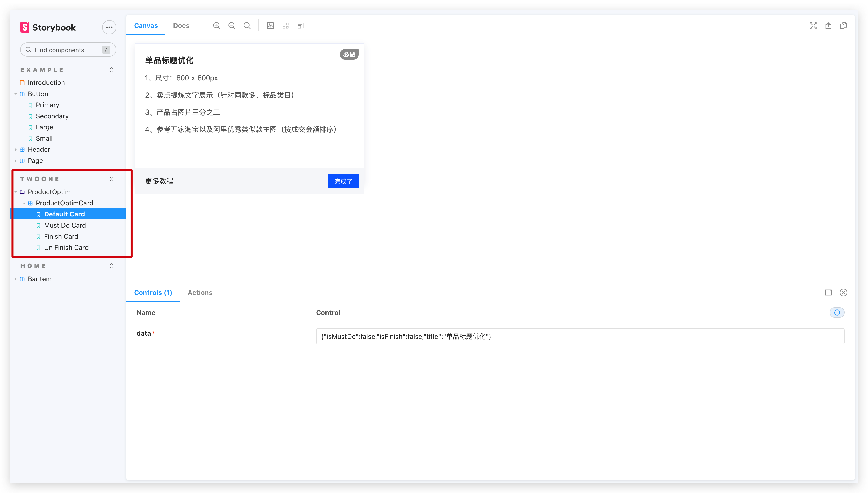Image resolution: width=868 pixels, height=493 pixels.
Task: Collapse the Button tree node
Action: pyautogui.click(x=16, y=94)
